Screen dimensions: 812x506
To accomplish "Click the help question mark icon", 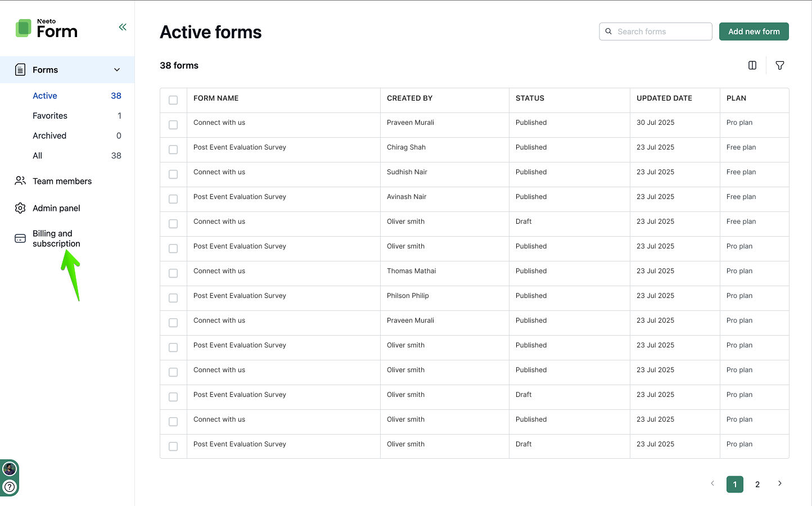I will pos(10,487).
